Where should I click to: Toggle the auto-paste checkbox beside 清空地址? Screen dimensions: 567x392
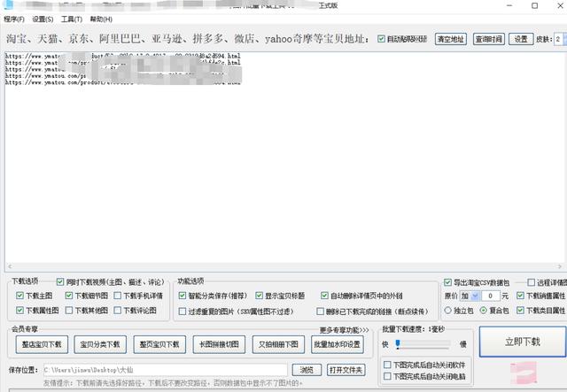[x=381, y=39]
